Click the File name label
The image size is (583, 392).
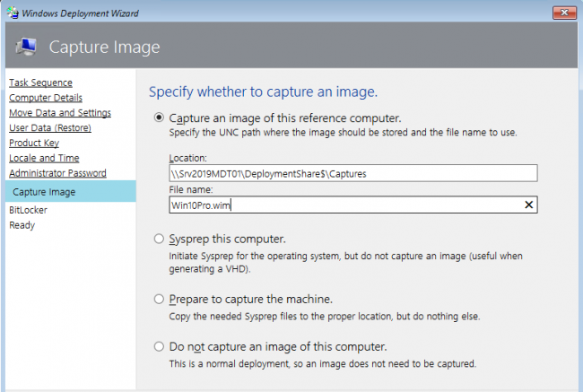(191, 189)
